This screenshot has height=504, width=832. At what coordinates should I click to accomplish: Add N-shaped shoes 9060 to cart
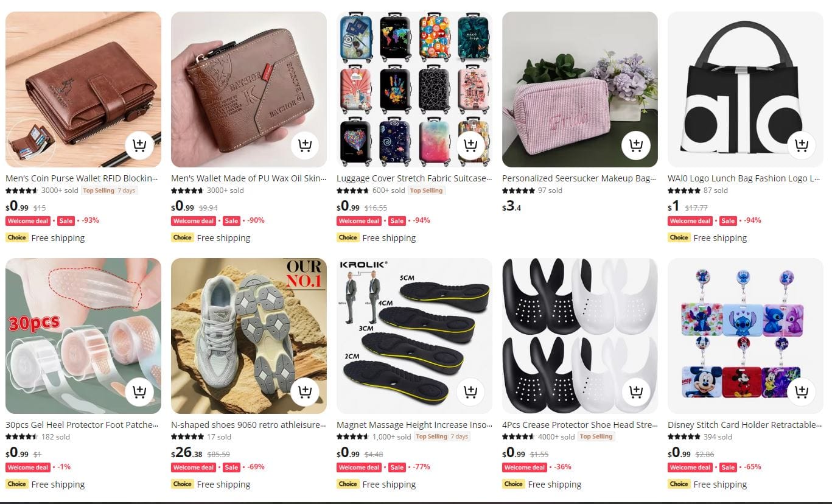(305, 391)
